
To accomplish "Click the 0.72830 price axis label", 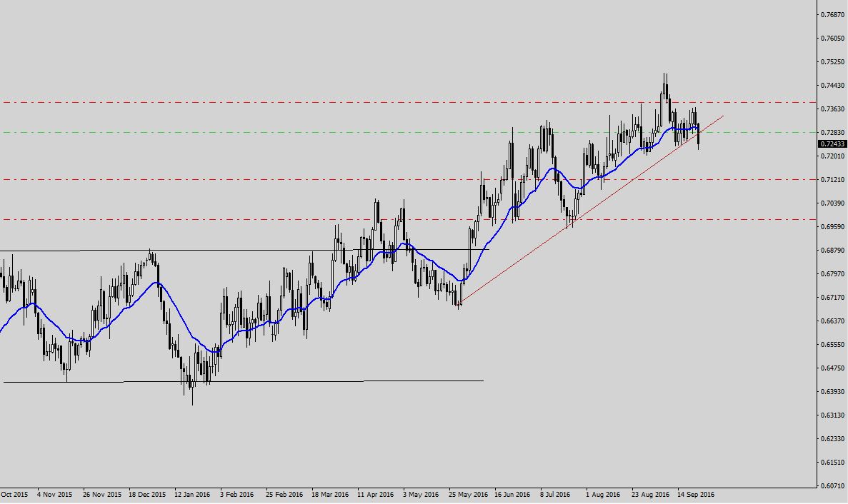I will [833, 132].
